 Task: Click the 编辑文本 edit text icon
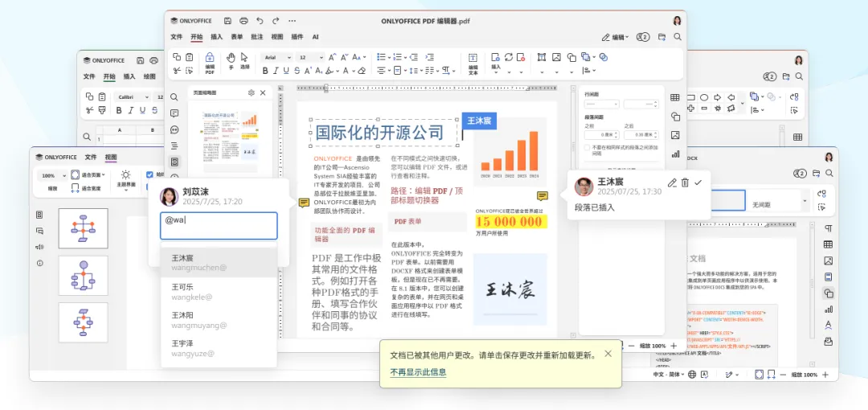(473, 64)
